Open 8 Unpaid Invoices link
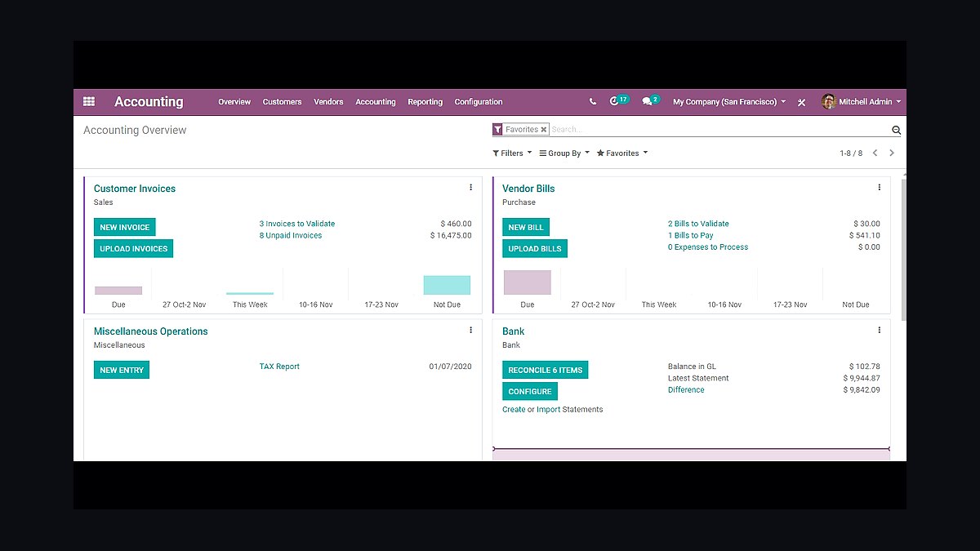The image size is (980, 551). 291,235
